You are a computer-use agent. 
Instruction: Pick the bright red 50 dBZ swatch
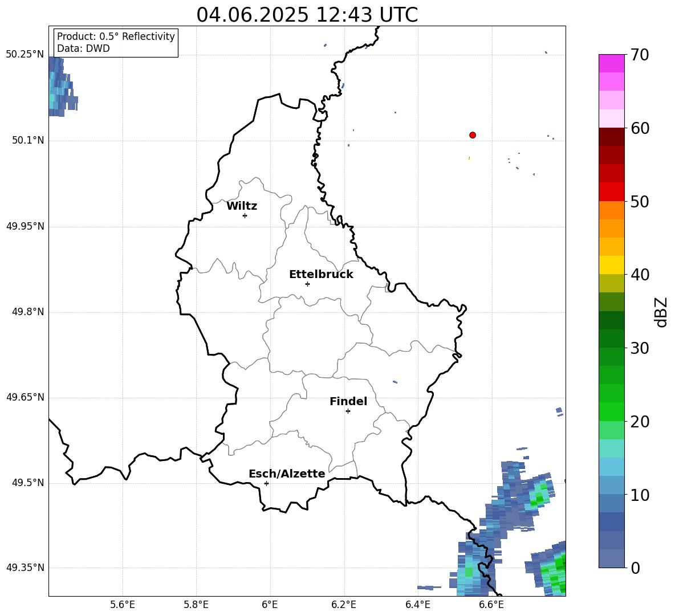pos(611,192)
